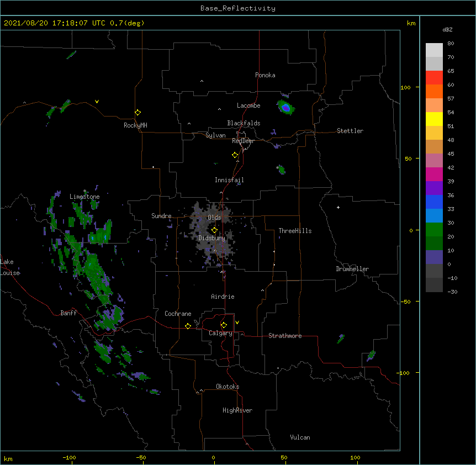Click the Ponoka city label
This screenshot has width=476, height=465.
pos(265,75)
